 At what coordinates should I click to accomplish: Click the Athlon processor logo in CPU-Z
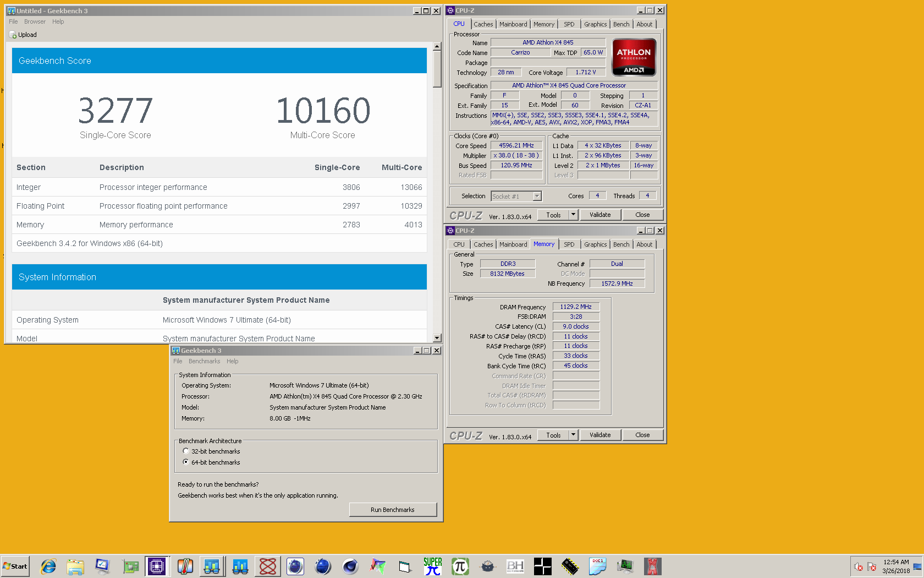(634, 57)
